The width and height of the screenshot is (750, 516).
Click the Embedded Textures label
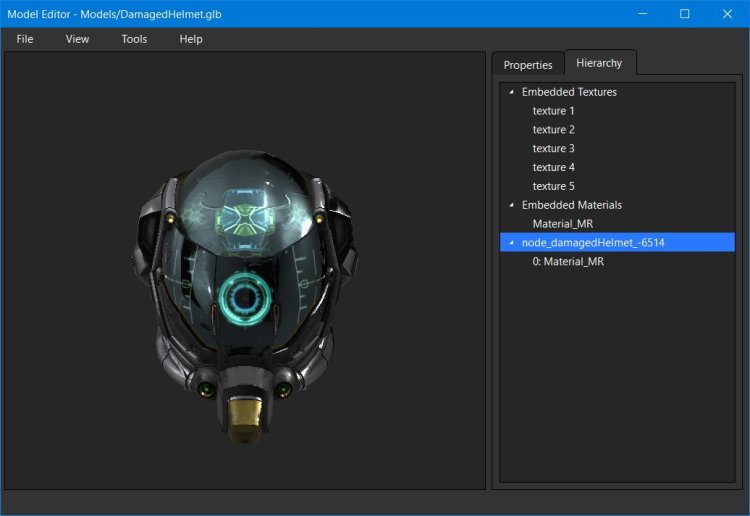569,92
